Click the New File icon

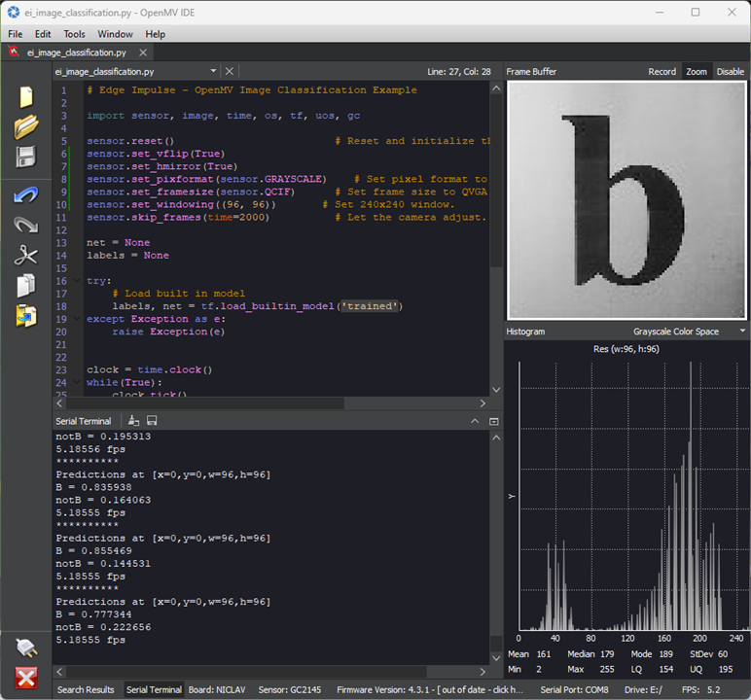click(26, 97)
